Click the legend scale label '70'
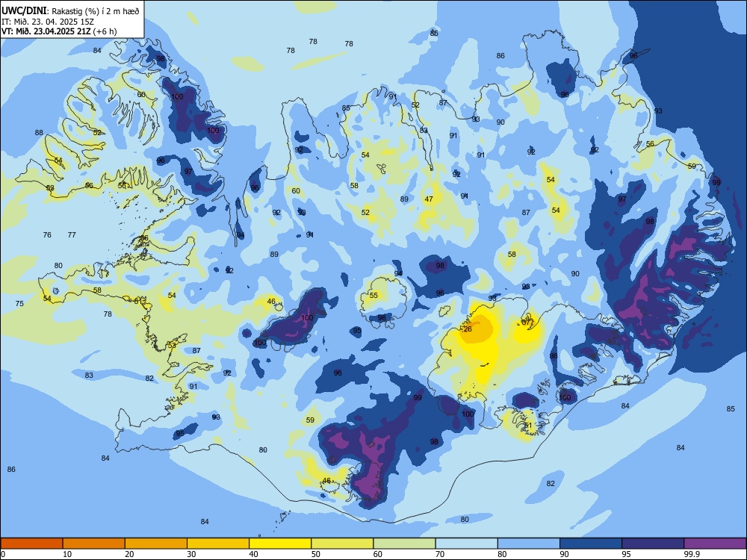Image resolution: width=747 pixels, height=560 pixels. [440, 554]
